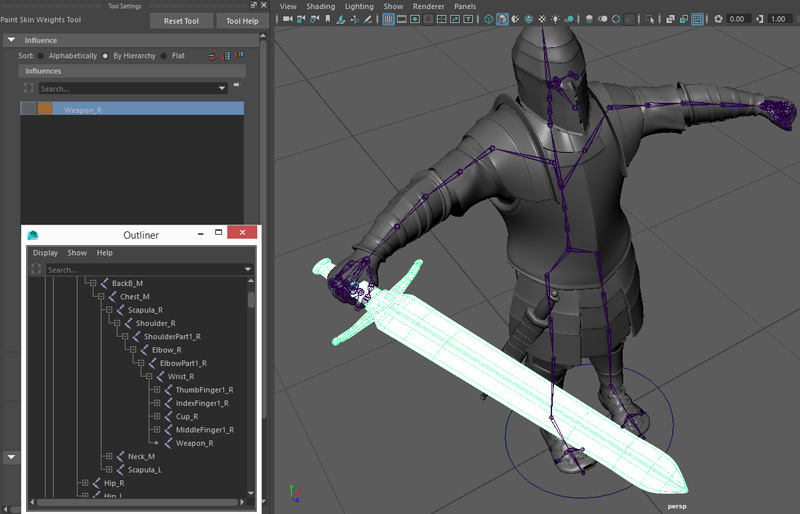
Task: Toggle the grid display icon
Action: point(388,19)
